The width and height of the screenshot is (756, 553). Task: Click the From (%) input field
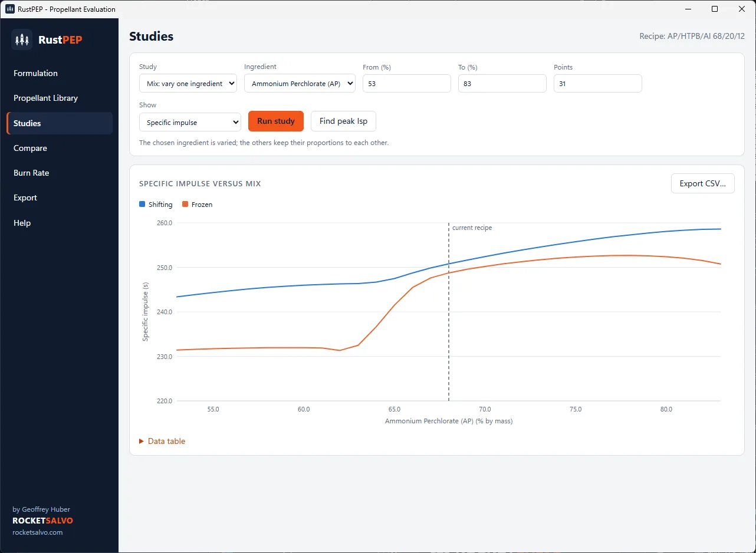(407, 83)
